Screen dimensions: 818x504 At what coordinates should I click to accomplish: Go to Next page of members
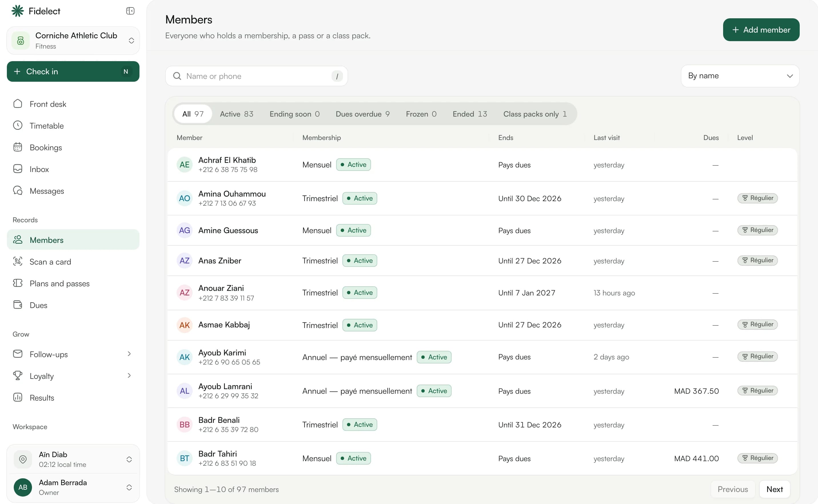pyautogui.click(x=774, y=489)
